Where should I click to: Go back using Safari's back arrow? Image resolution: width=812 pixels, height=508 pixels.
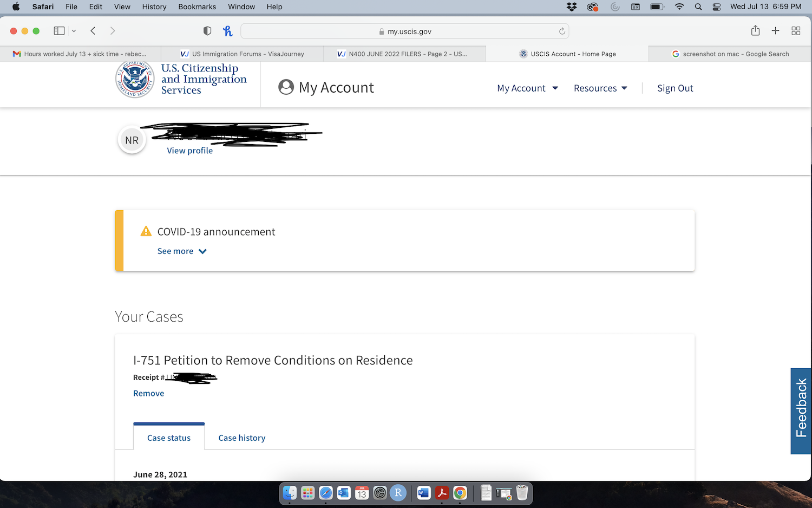pos(93,31)
